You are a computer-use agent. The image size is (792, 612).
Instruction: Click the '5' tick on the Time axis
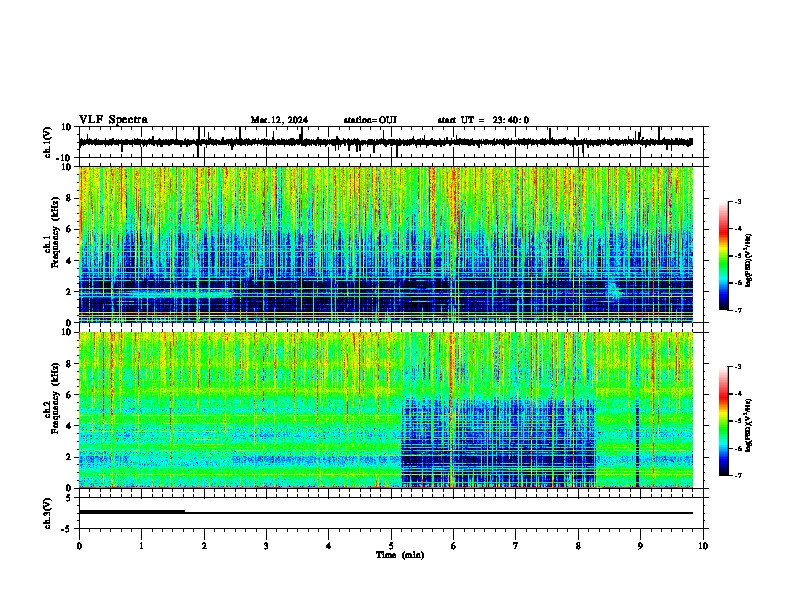[x=391, y=546]
